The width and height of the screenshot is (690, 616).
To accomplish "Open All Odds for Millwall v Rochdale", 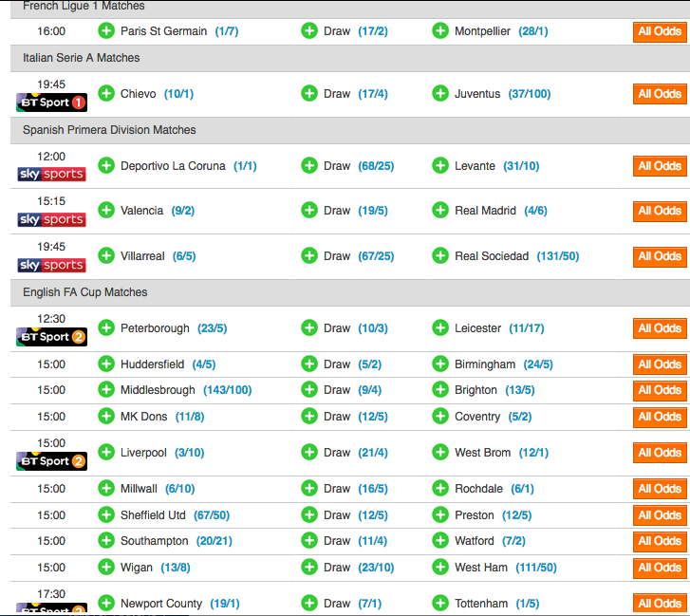I will [x=660, y=489].
